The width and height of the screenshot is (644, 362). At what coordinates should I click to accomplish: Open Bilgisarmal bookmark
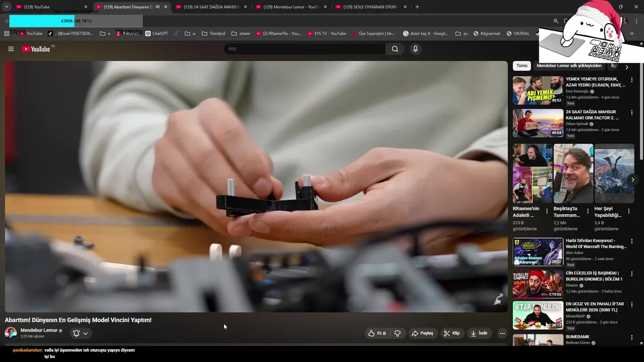coord(486,34)
